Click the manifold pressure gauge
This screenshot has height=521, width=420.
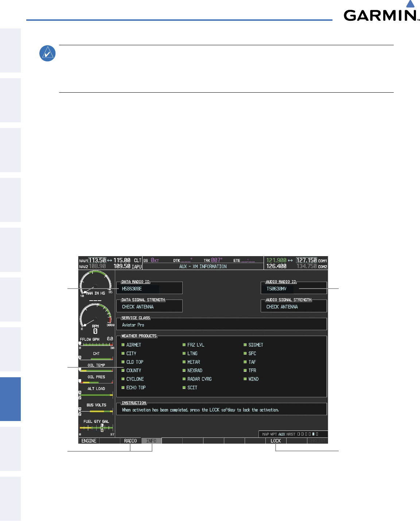coord(96,284)
